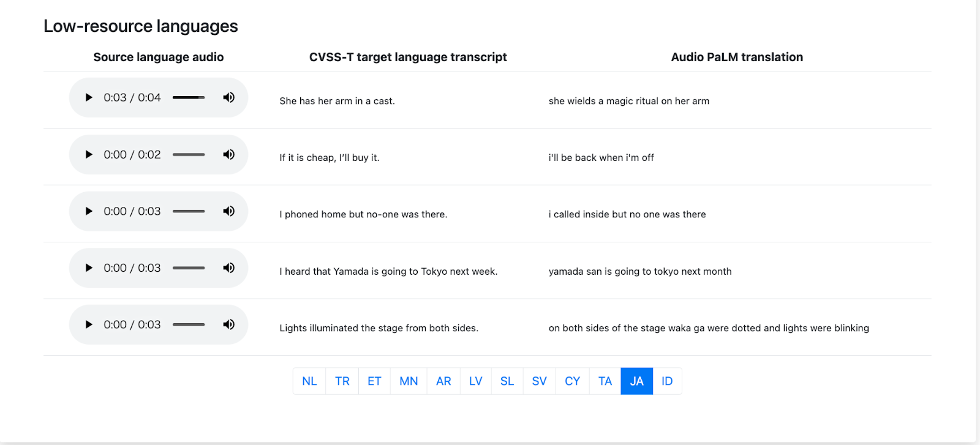This screenshot has height=445, width=980.
Task: Click the 0:03 / 0:04 time display
Action: tap(132, 97)
